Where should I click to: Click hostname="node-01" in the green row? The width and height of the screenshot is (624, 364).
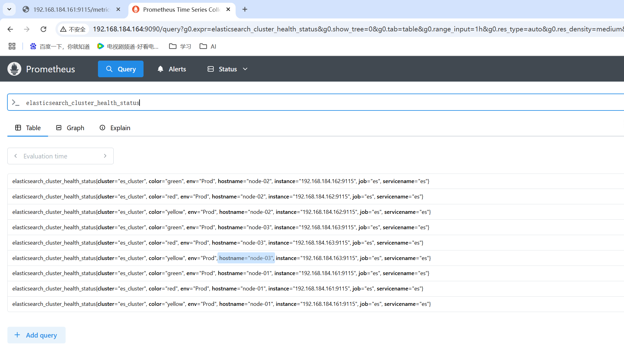coord(245,273)
